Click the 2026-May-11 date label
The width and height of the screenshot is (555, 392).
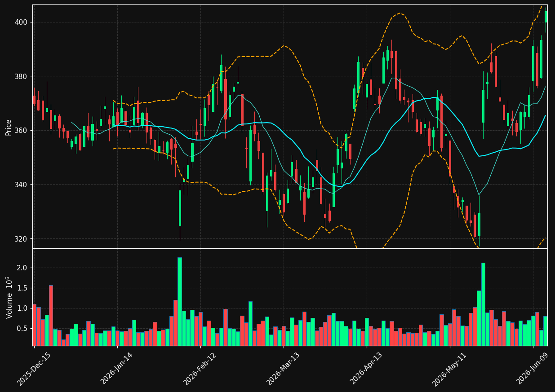[x=449, y=369]
